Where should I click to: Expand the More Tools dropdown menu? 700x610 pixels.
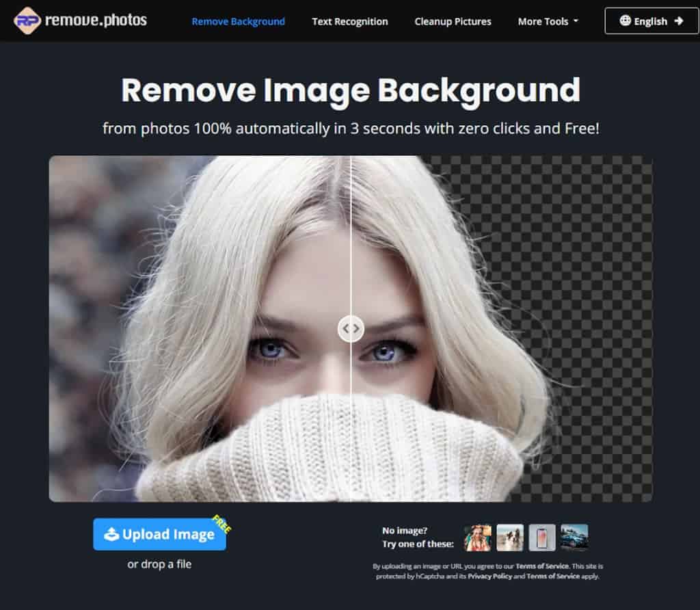[543, 21]
